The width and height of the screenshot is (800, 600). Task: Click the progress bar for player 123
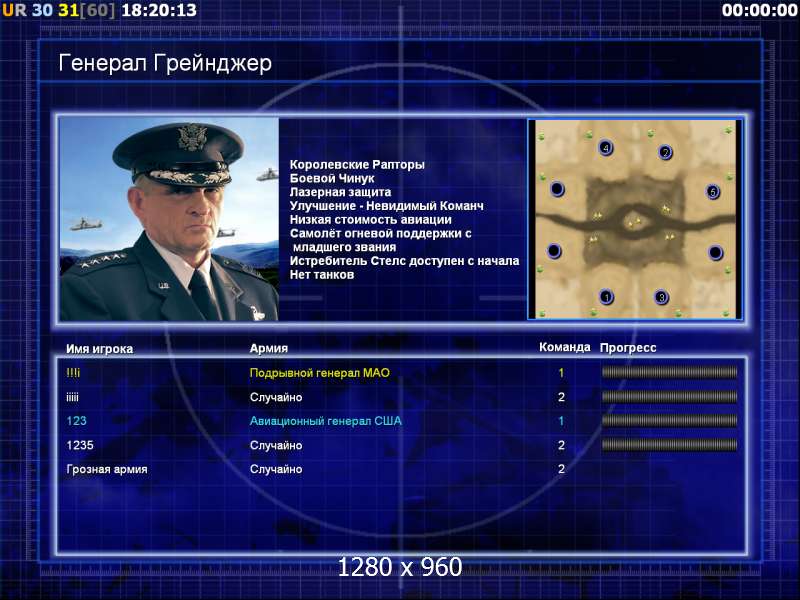(669, 420)
